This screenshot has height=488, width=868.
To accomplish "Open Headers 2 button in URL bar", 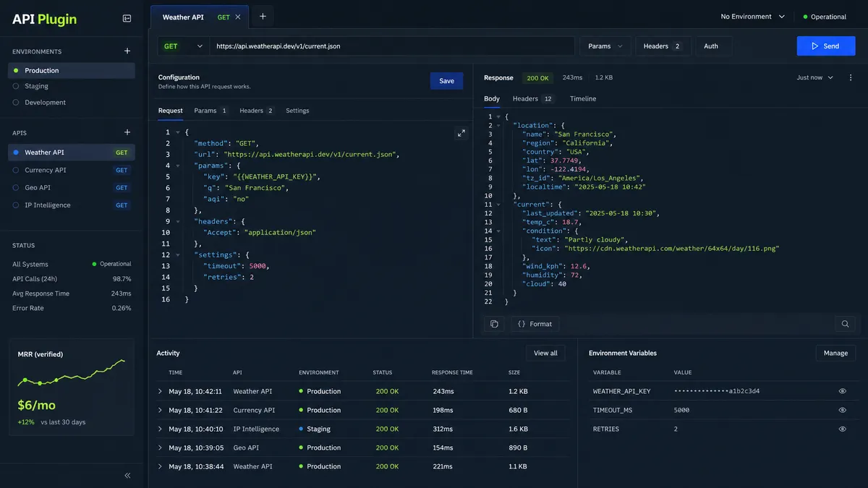I will 663,46.
